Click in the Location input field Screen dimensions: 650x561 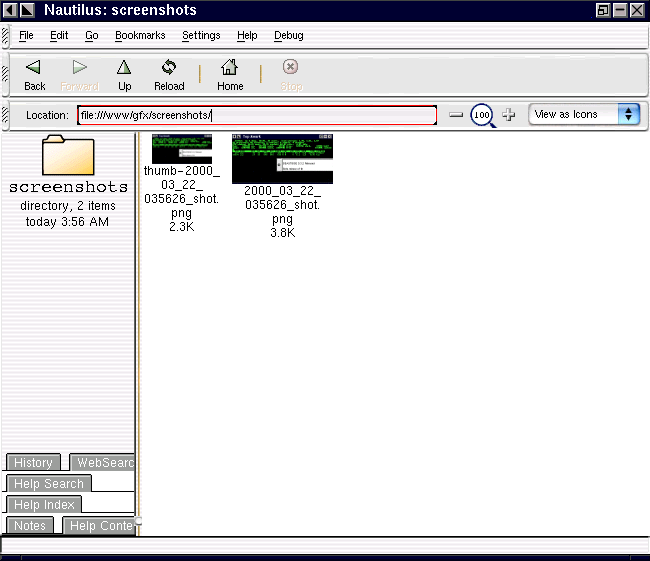tap(257, 115)
